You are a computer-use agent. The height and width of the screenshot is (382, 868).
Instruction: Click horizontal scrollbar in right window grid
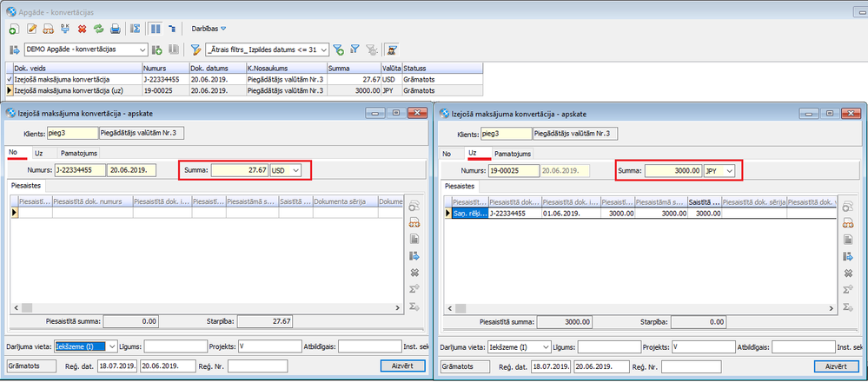click(641, 307)
